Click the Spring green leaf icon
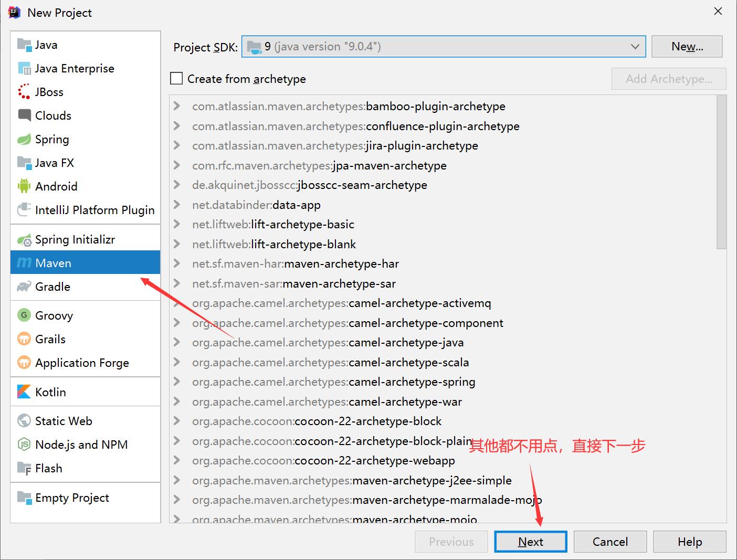737x560 pixels. tap(24, 139)
